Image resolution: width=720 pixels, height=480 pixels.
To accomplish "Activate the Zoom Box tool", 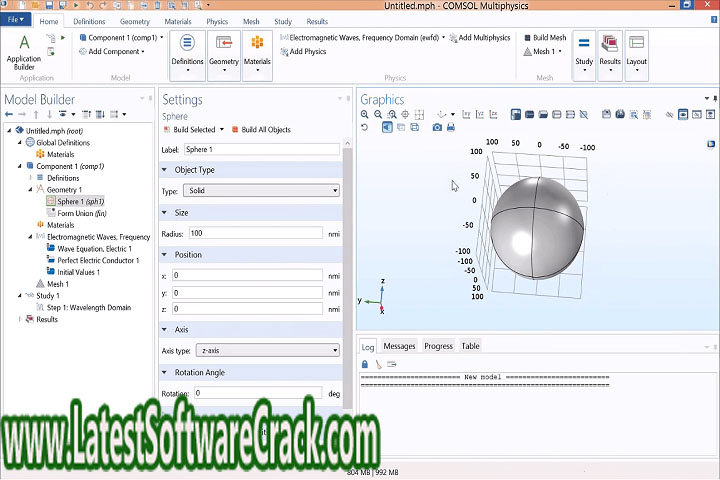I will [392, 114].
